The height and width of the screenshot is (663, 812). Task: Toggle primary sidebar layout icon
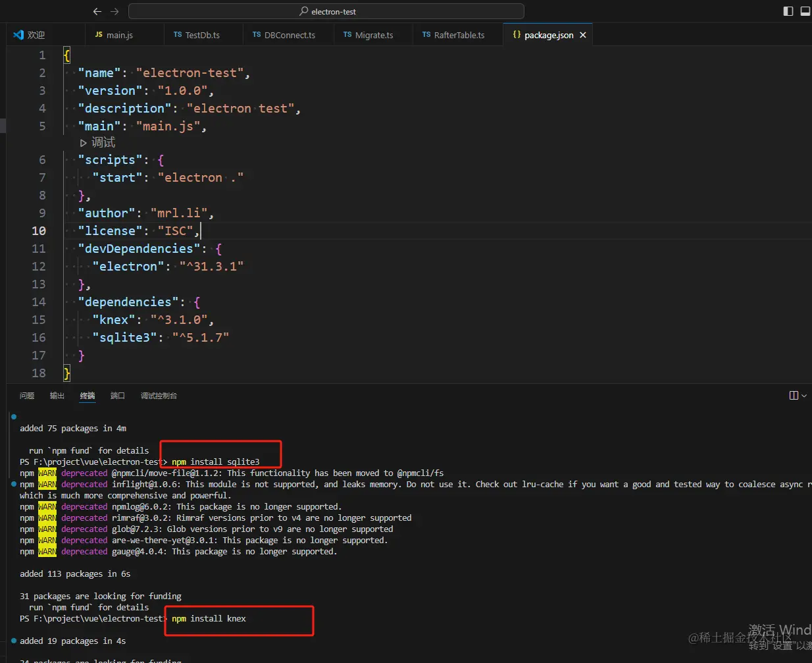click(788, 11)
